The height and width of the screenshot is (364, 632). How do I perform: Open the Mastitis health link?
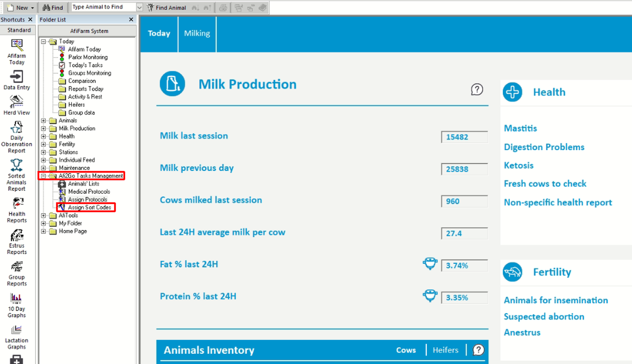click(520, 128)
